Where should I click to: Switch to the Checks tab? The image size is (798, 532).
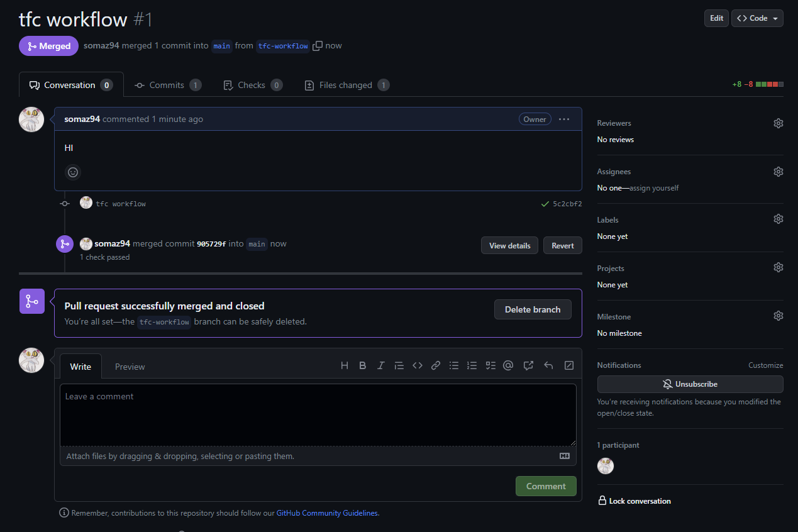(x=253, y=85)
